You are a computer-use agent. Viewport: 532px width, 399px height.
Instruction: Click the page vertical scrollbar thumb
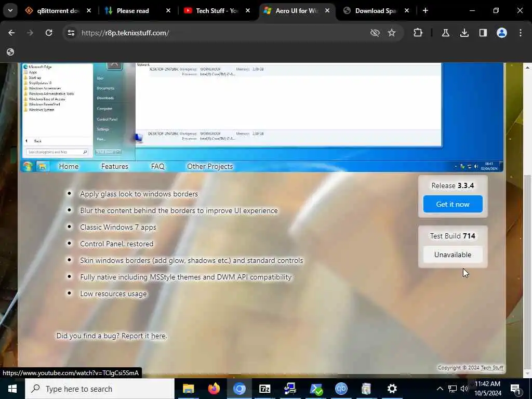[x=528, y=272]
